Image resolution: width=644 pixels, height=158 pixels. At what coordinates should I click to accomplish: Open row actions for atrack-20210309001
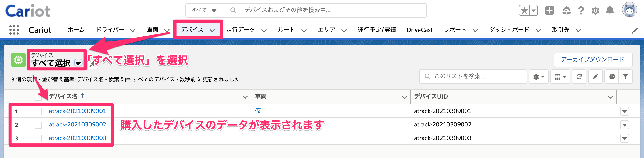624,111
